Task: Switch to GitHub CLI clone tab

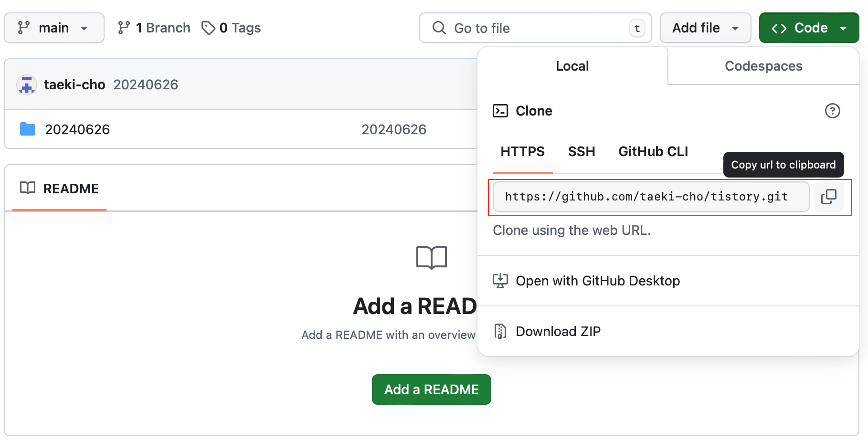Action: coord(653,152)
